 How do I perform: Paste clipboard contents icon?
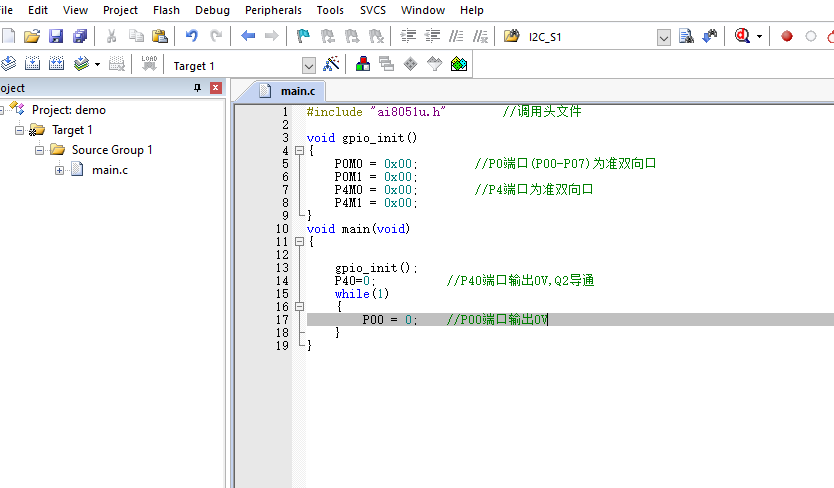(160, 36)
